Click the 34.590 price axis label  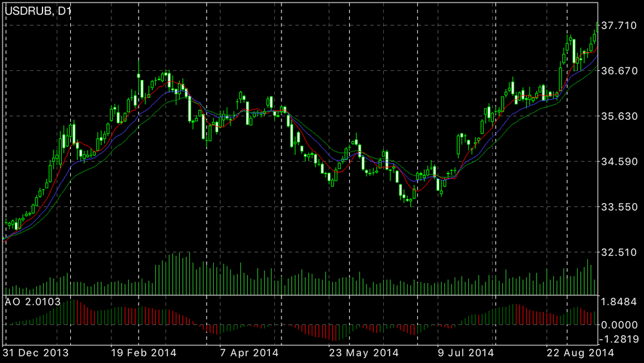pos(619,161)
